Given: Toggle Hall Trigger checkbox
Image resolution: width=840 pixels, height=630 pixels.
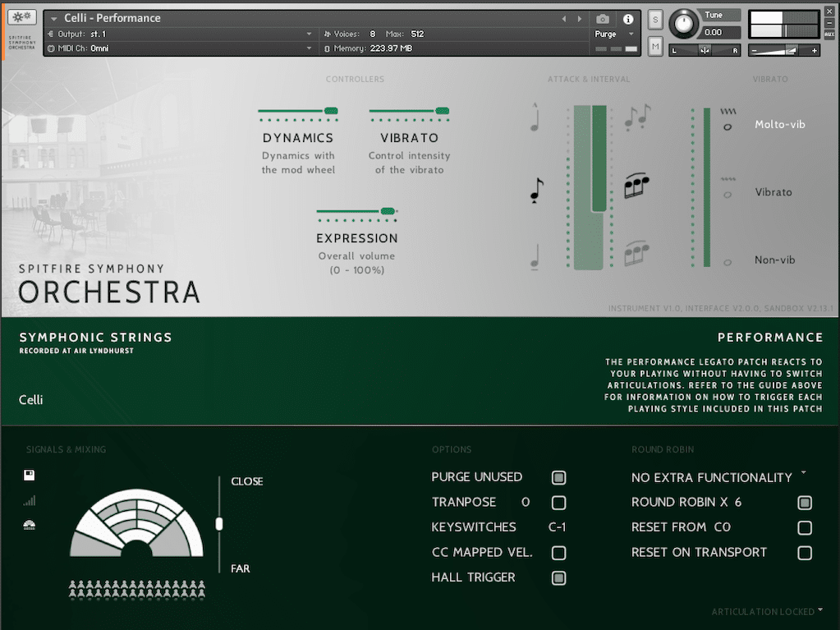Looking at the screenshot, I should click(x=558, y=578).
